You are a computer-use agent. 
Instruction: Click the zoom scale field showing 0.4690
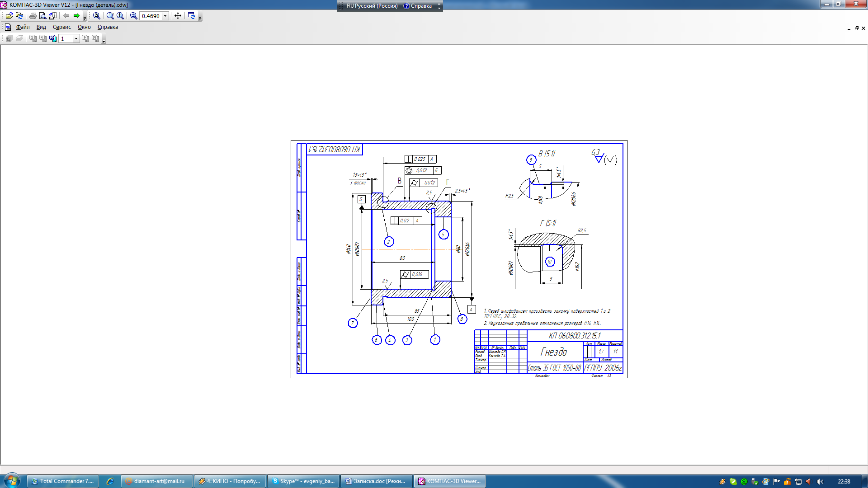tap(151, 16)
